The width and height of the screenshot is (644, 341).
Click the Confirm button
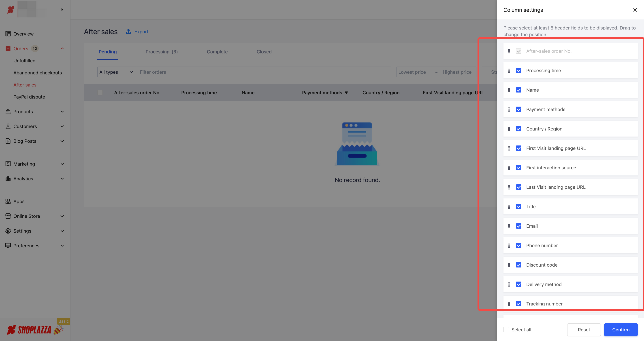coord(621,330)
